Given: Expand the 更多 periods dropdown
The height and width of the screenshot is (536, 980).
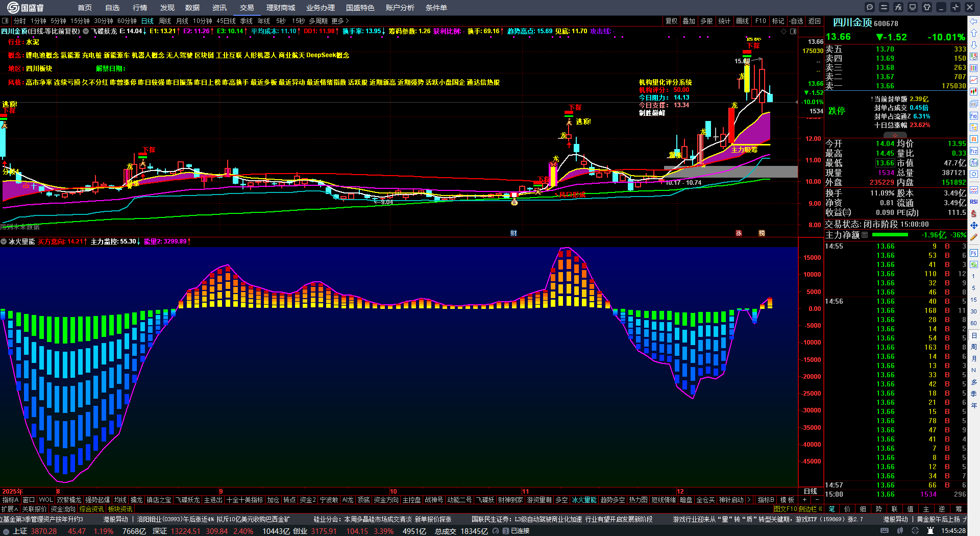Looking at the screenshot, I should 340,21.
